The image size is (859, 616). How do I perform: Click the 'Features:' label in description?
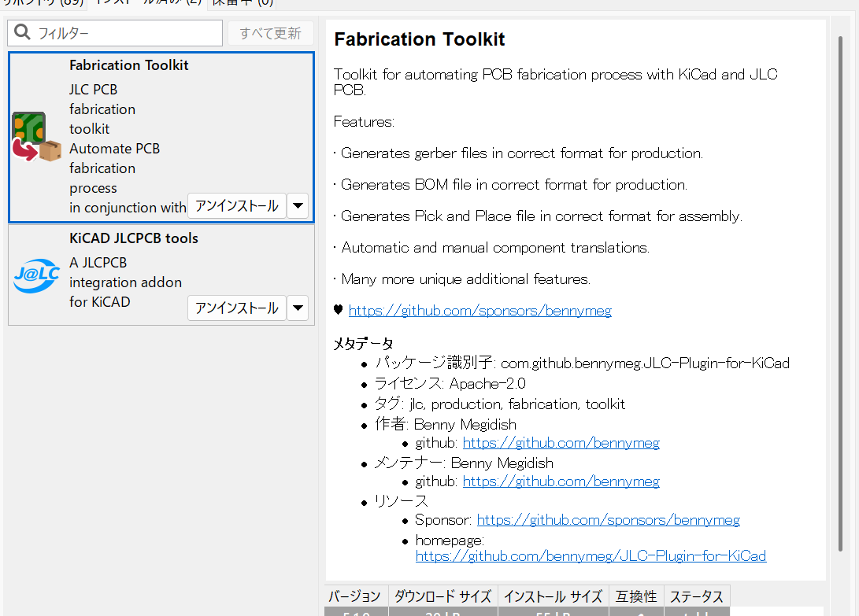click(364, 122)
